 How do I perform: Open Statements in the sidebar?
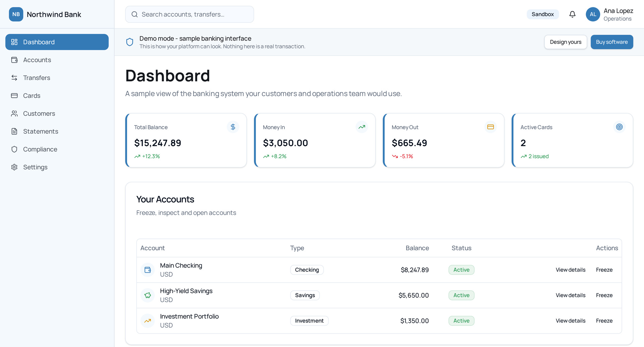[x=57, y=131]
